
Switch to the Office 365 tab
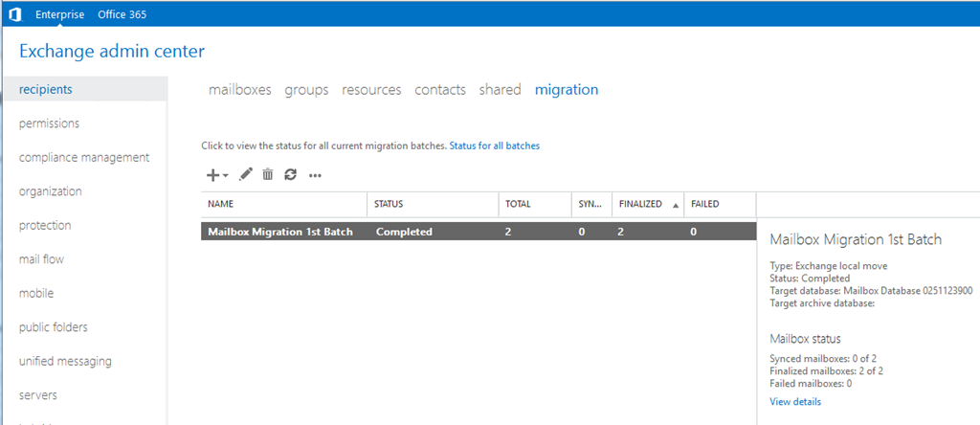click(122, 14)
